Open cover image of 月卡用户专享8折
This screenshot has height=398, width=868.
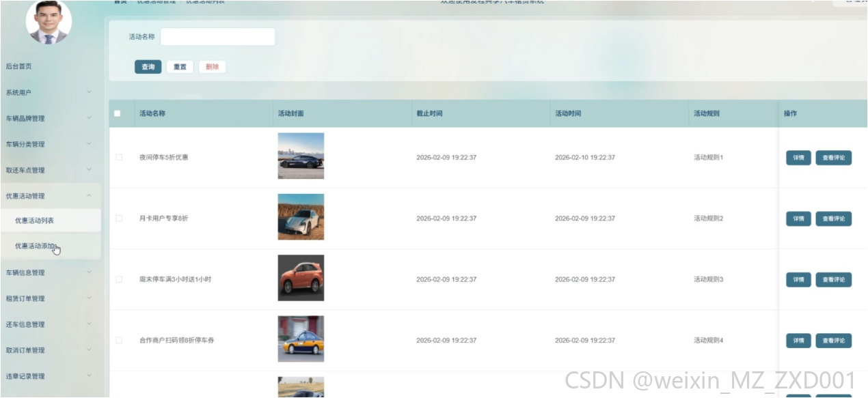point(301,217)
